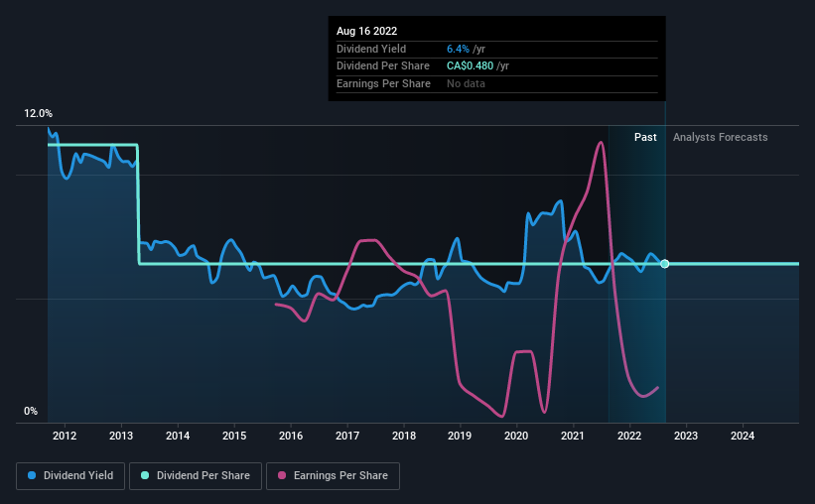The image size is (815, 504).
Task: Select the 2016 x-axis label
Action: tap(291, 436)
